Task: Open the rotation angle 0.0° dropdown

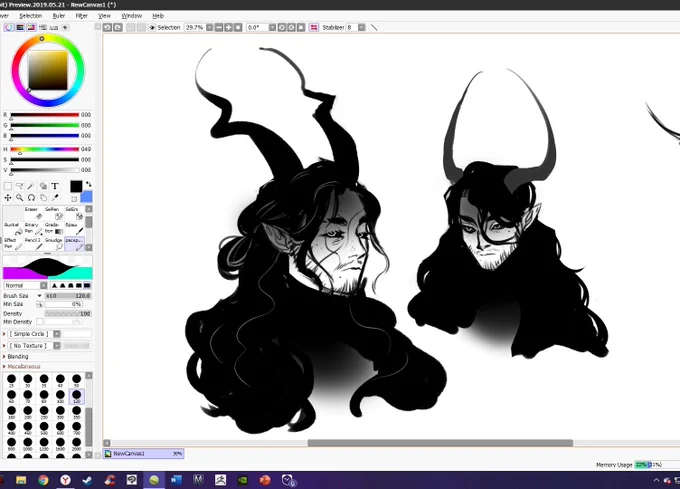Action: click(x=272, y=27)
